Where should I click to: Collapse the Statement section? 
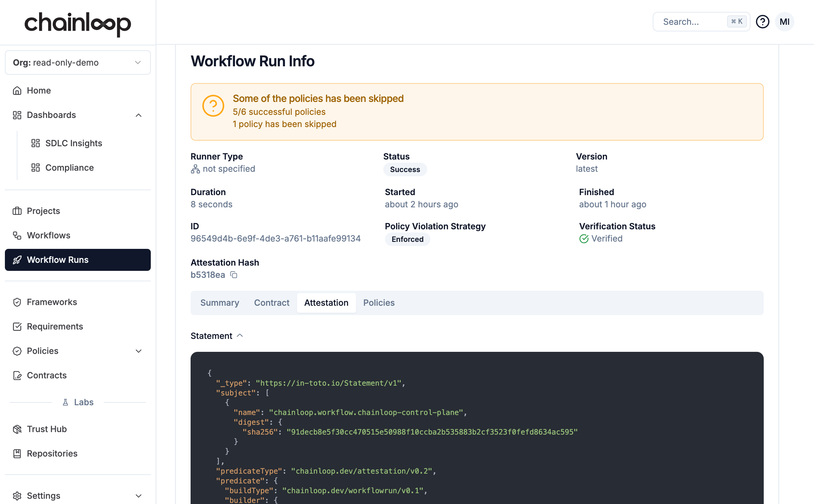click(x=217, y=336)
